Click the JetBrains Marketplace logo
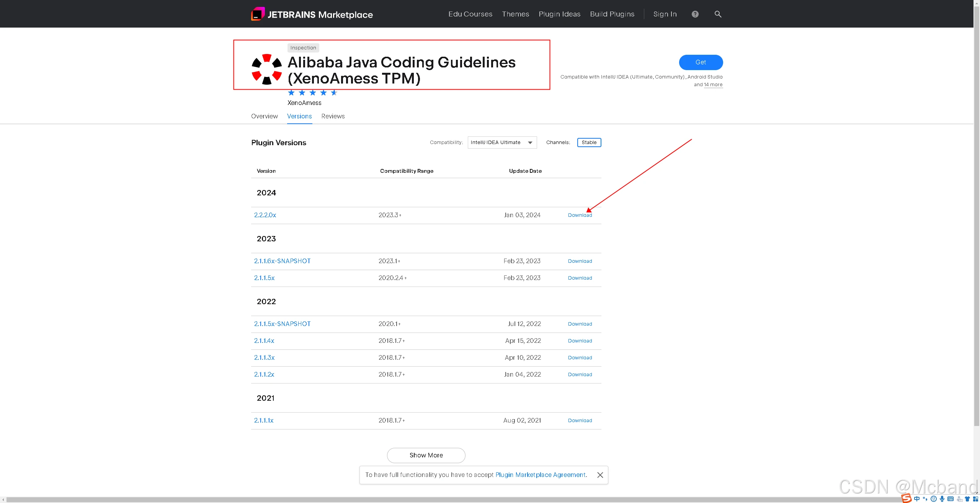Image resolution: width=980 pixels, height=503 pixels. pos(312,14)
